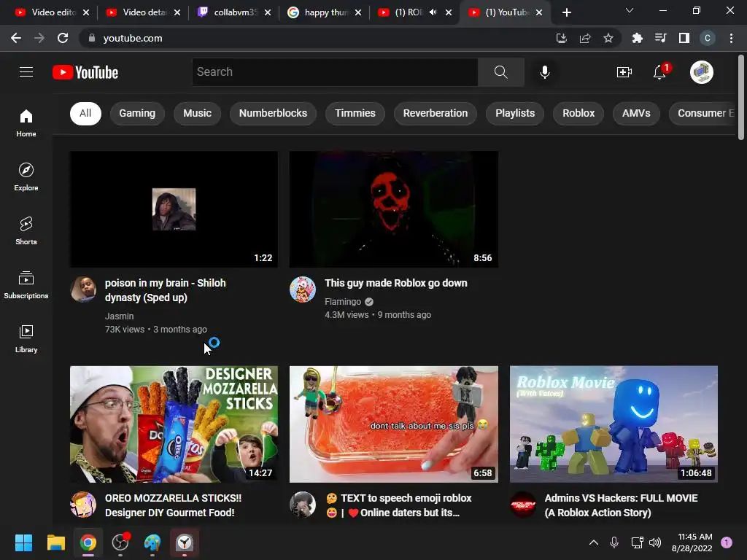Open the Roblox go down video thumbnail

coord(394,209)
